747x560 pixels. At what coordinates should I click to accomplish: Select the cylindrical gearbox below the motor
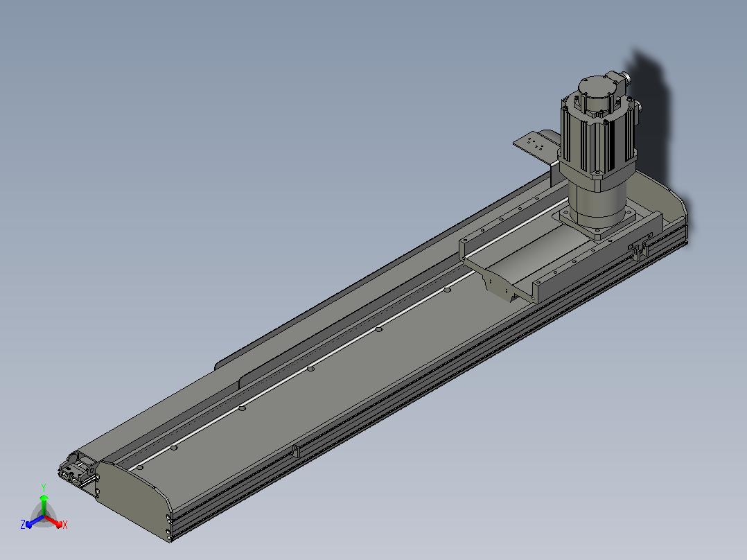[x=597, y=201]
